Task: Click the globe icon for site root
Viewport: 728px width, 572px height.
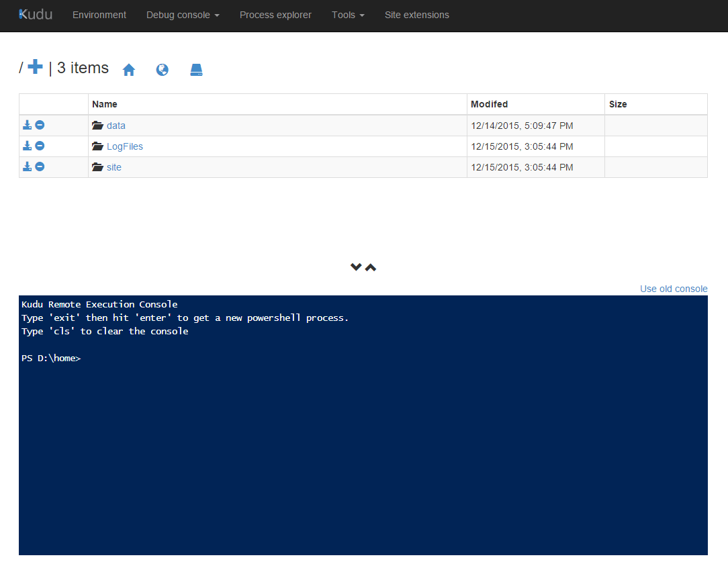Action: (x=163, y=70)
